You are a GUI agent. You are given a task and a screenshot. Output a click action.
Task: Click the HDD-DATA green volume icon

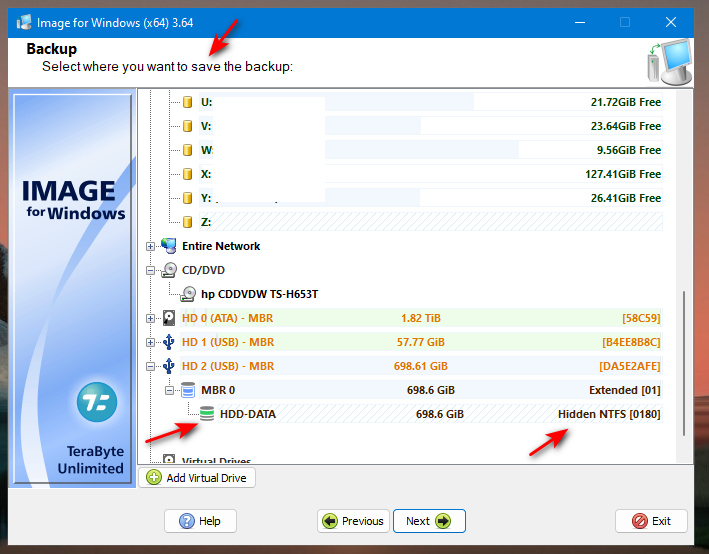coord(207,414)
